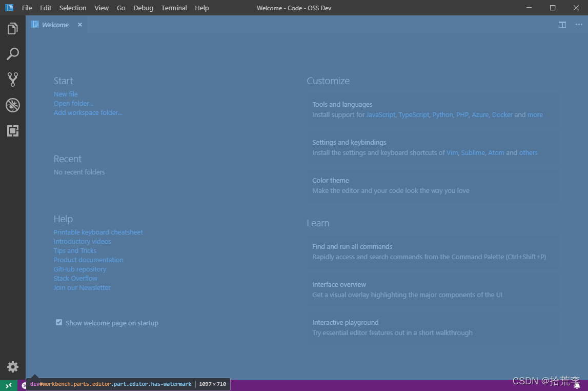
Task: Click the 'others' keymaps link
Action: tap(529, 153)
